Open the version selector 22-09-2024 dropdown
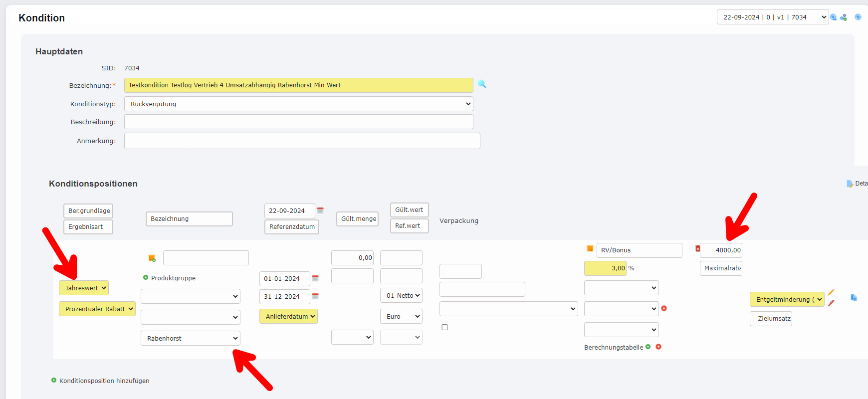 pos(772,17)
